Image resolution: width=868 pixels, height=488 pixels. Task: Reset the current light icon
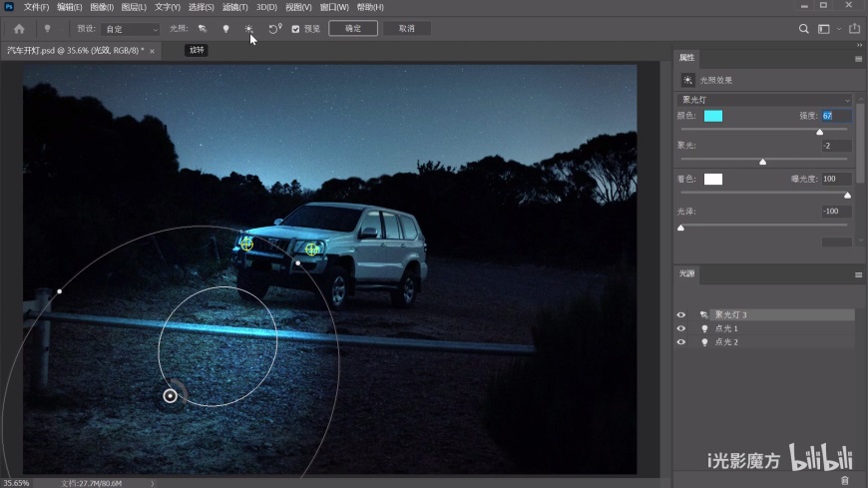click(x=275, y=29)
